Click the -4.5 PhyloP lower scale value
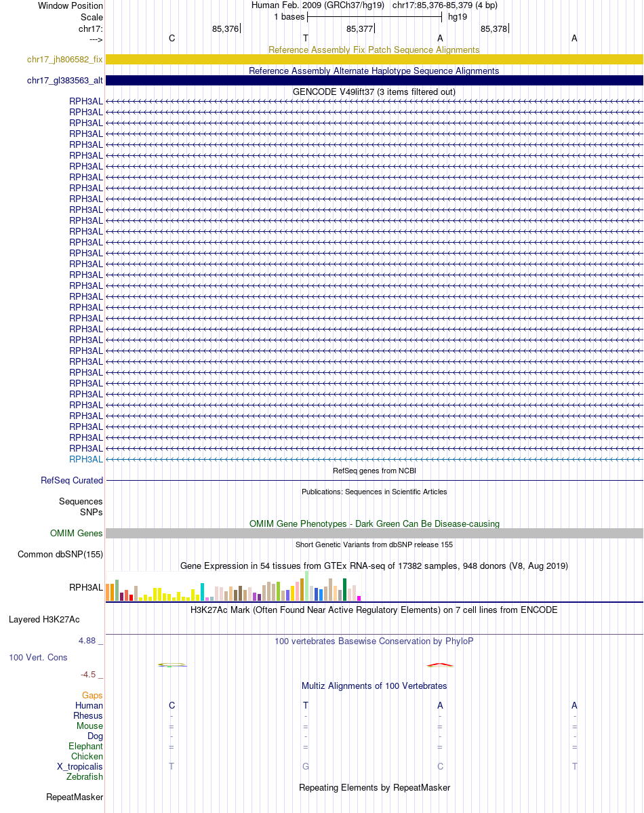 pyautogui.click(x=88, y=675)
